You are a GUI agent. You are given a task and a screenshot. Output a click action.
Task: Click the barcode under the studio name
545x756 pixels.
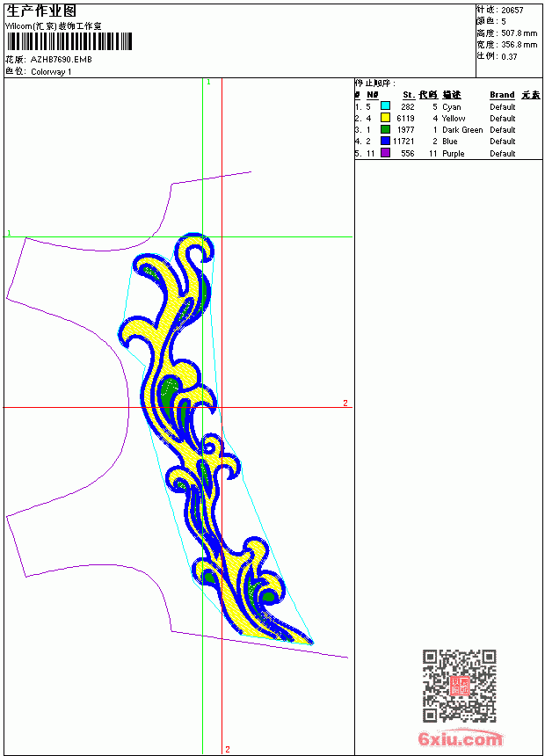[x=69, y=41]
